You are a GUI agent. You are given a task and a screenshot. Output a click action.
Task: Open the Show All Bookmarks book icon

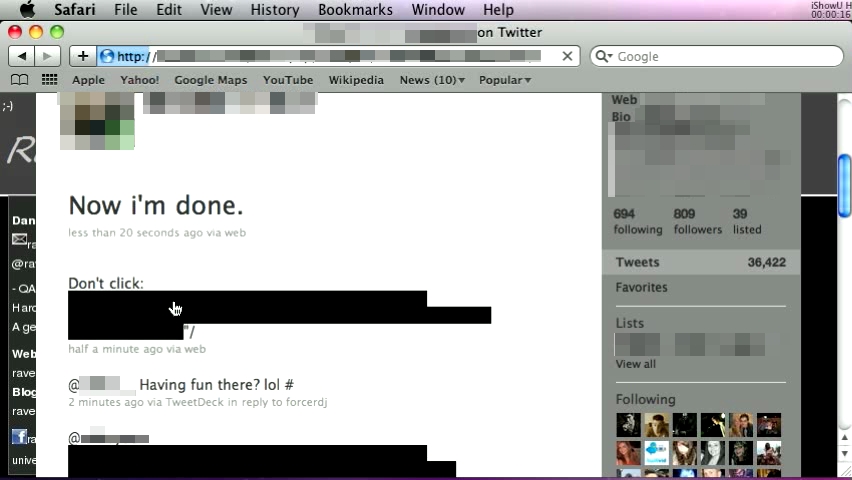point(19,80)
